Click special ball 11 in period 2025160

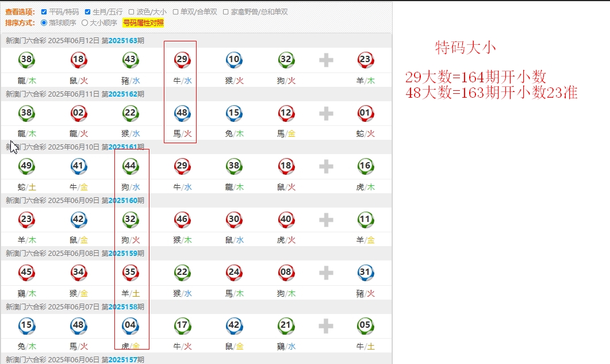tap(365, 220)
